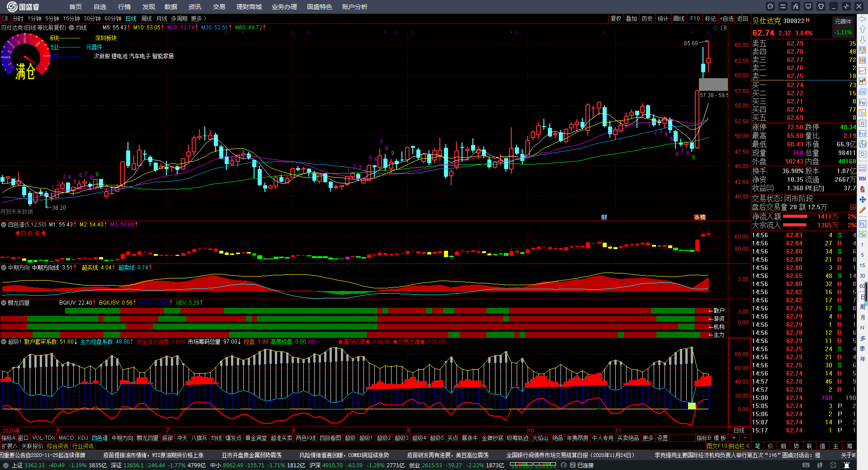Expand 更多 period options

[x=198, y=19]
